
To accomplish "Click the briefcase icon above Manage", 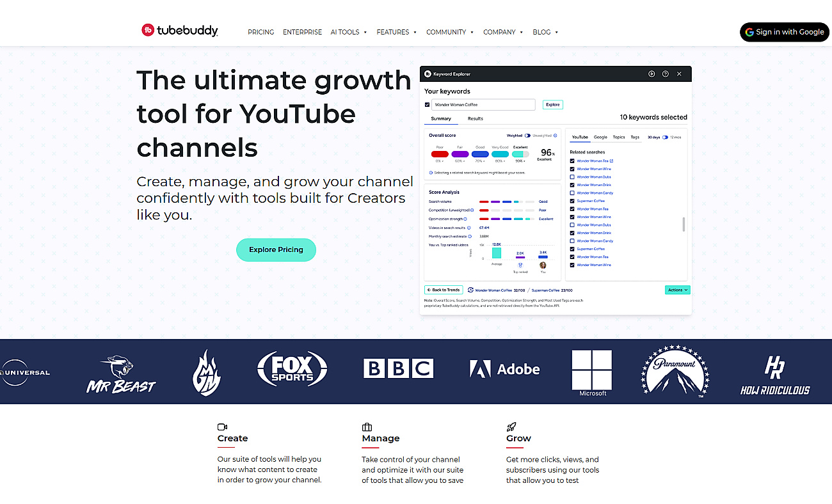I will (367, 427).
